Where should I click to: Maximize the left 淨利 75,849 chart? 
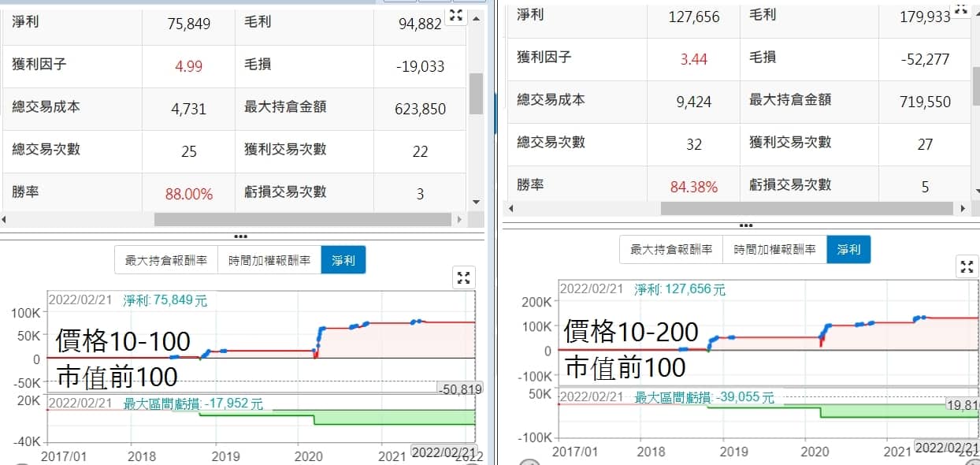[x=463, y=277]
